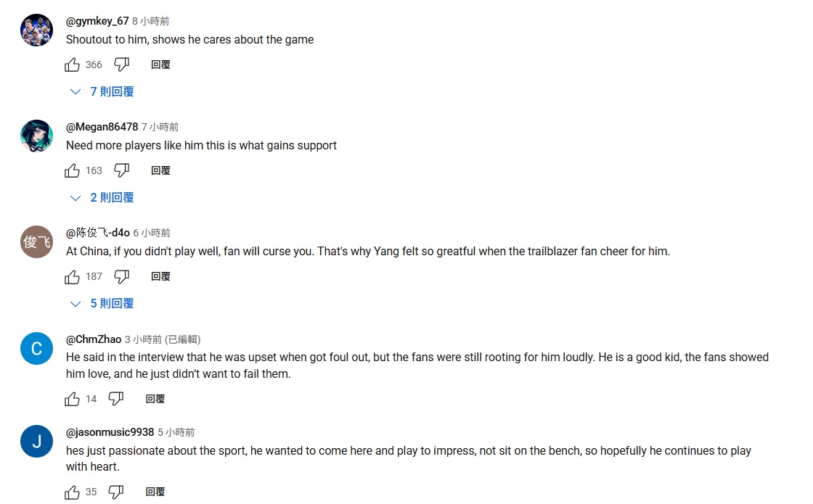
Task: Reply to the @ChmZhao comment
Action: tap(155, 399)
